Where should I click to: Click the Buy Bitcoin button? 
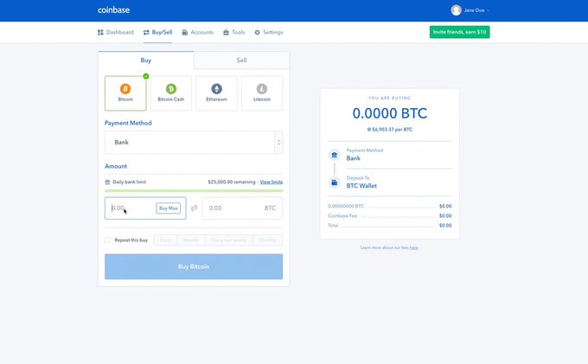[194, 266]
